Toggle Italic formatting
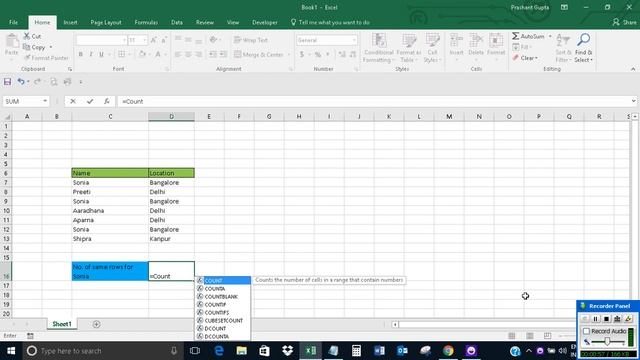Screen dimensions: 640x360 pos(91,54)
